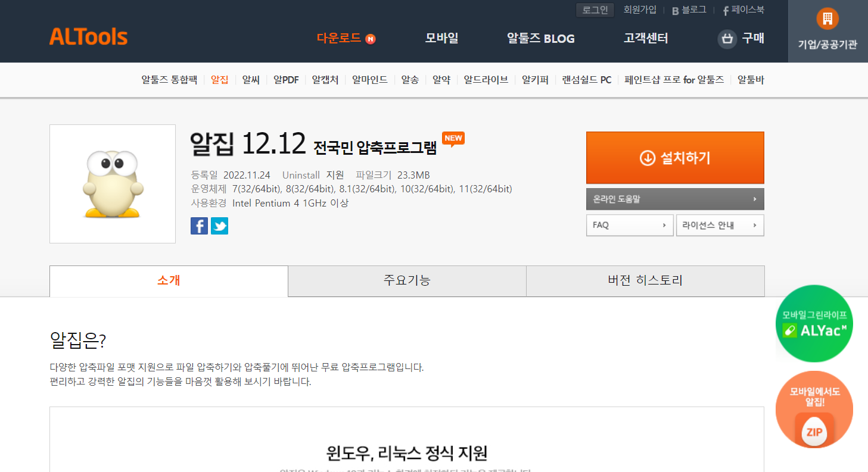Click the 로그인 login button
This screenshot has height=472, width=868.
click(x=595, y=10)
